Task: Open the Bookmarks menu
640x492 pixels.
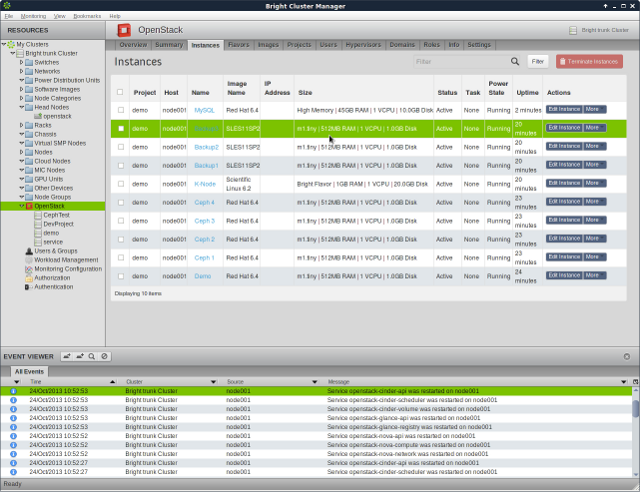Action: click(x=87, y=16)
